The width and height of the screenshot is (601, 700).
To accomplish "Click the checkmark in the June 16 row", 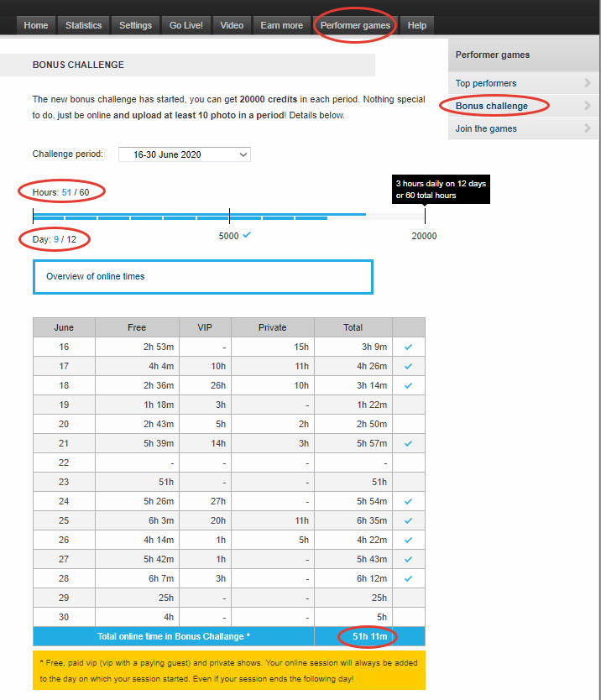I will click(408, 347).
